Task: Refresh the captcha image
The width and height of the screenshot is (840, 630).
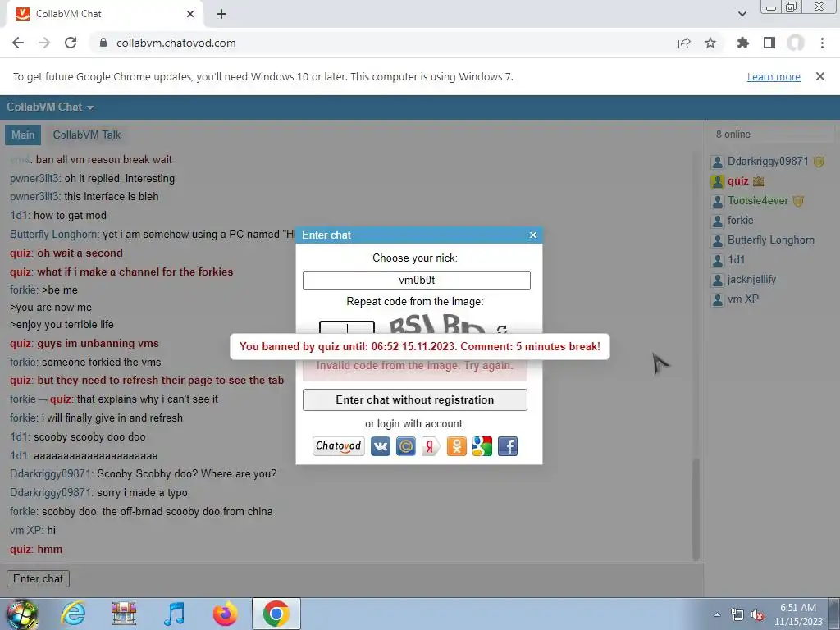Action: pyautogui.click(x=501, y=329)
